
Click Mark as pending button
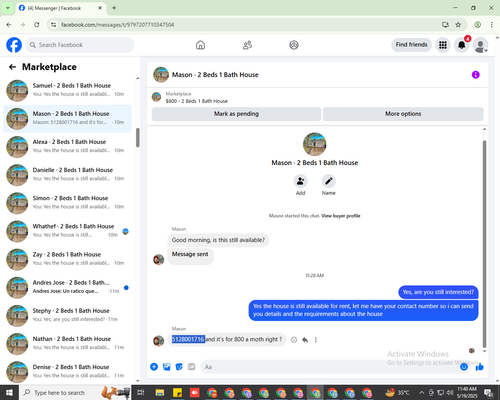(x=236, y=114)
